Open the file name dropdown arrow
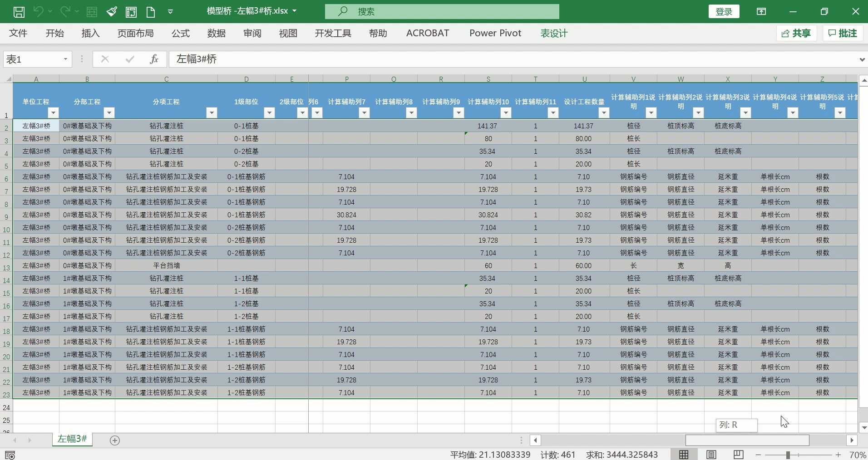 [295, 11]
